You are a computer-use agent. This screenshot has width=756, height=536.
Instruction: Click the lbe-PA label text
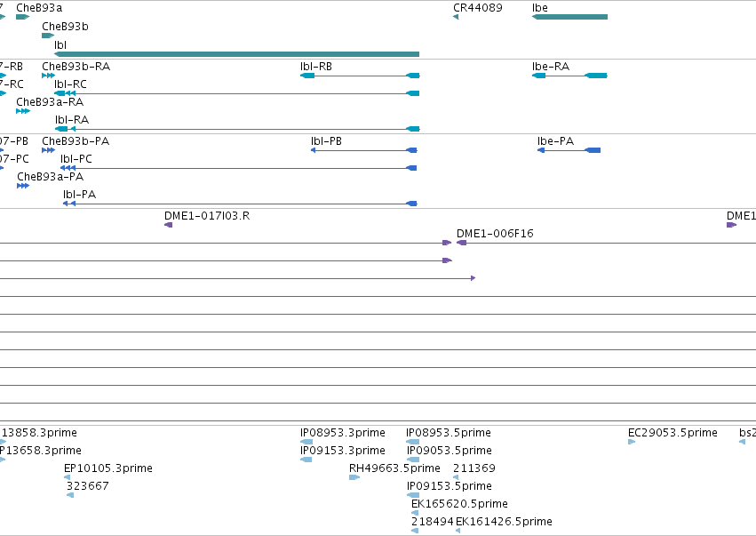[555, 141]
